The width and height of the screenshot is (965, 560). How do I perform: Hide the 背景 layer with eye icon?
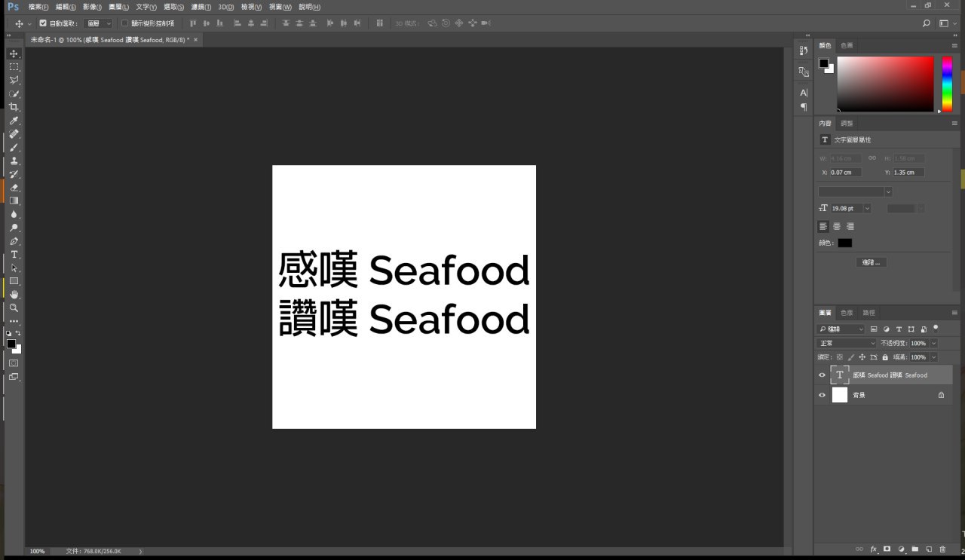(x=823, y=395)
